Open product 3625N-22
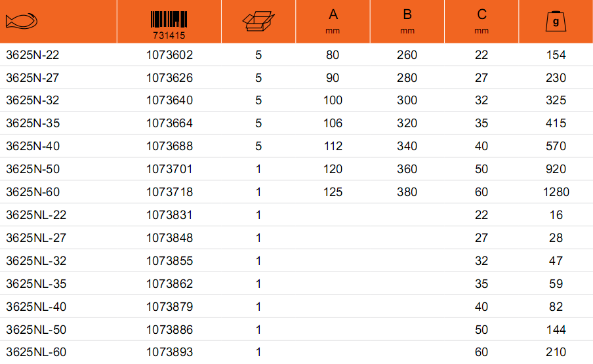The width and height of the screenshot is (593, 364). pyautogui.click(x=33, y=55)
